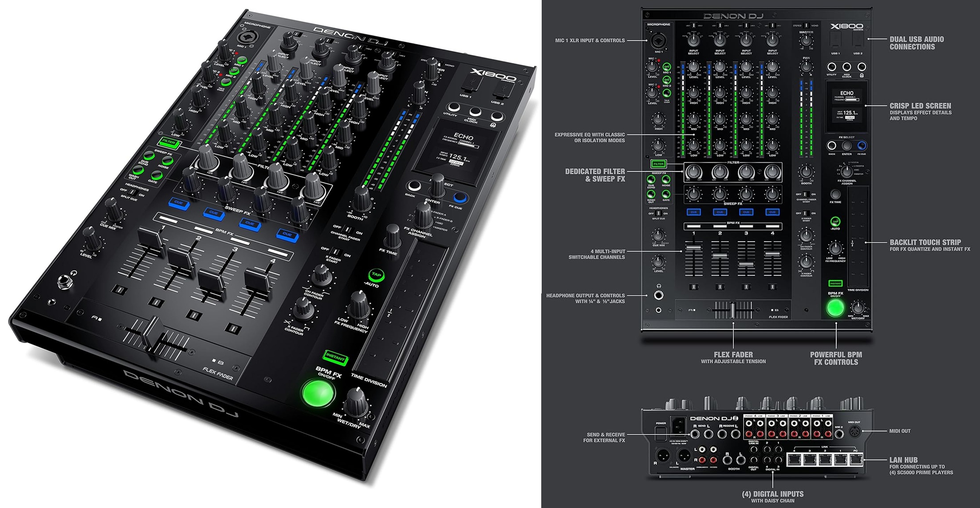Screen dimensions: 980x508
Task: Click the MIDI OUT port on rear panel
Action: click(x=855, y=432)
